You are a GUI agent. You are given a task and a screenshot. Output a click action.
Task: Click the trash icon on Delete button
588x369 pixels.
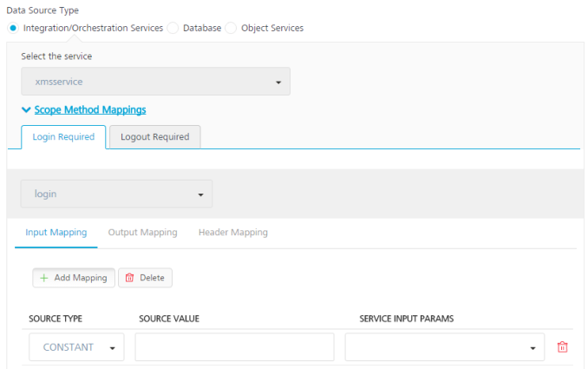click(130, 278)
